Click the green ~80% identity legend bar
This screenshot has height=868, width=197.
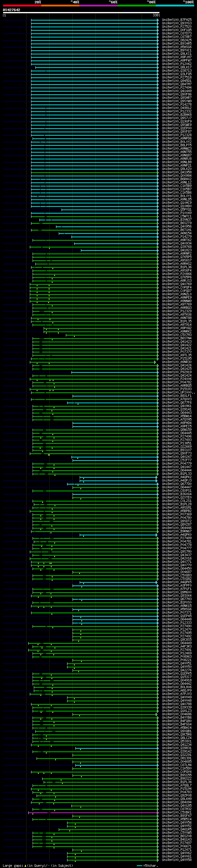pos(137,6)
